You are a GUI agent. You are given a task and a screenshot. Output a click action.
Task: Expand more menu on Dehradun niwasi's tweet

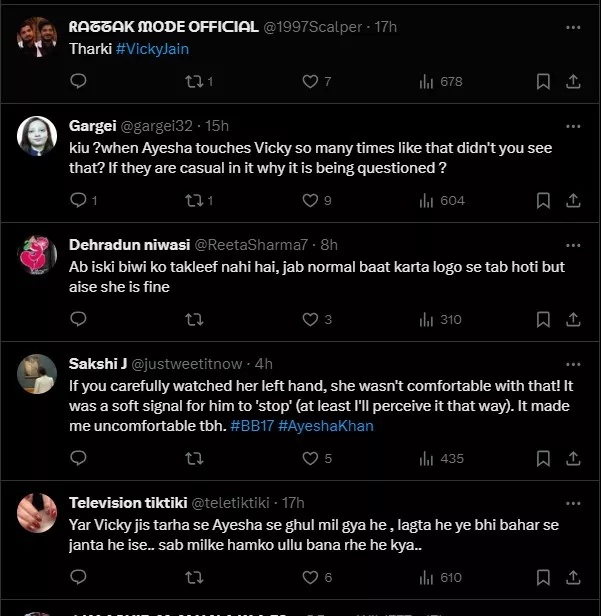(573, 245)
